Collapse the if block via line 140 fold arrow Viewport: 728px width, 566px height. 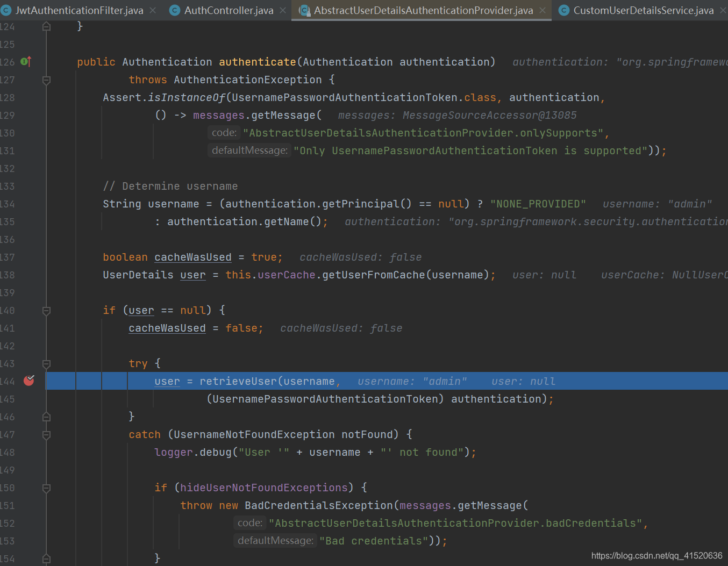[46, 310]
